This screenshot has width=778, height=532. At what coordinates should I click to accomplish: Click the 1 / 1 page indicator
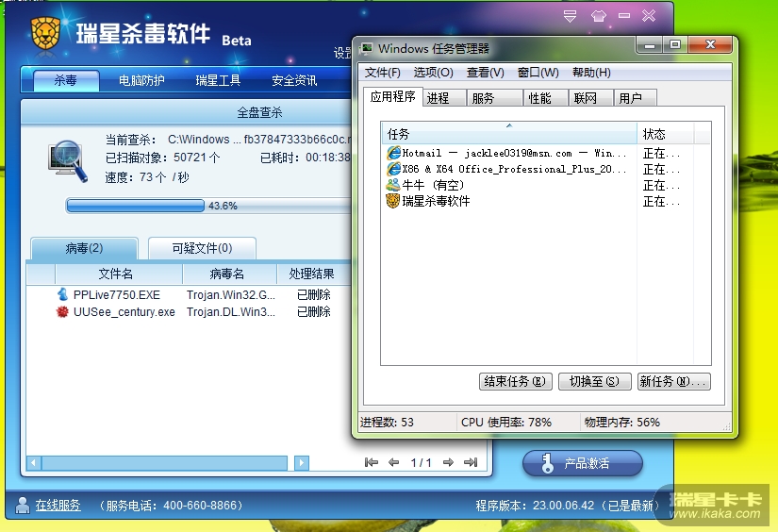(421, 462)
